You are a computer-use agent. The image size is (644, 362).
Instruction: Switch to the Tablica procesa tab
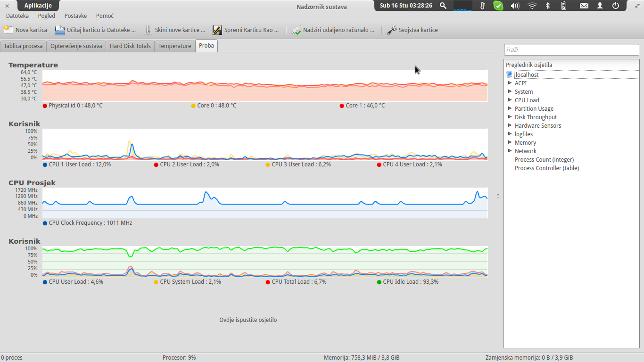(24, 46)
